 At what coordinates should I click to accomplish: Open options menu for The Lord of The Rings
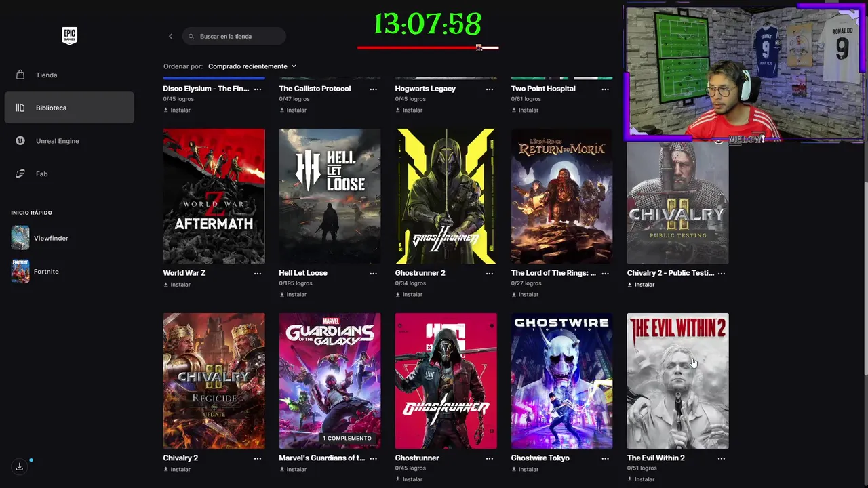point(606,273)
